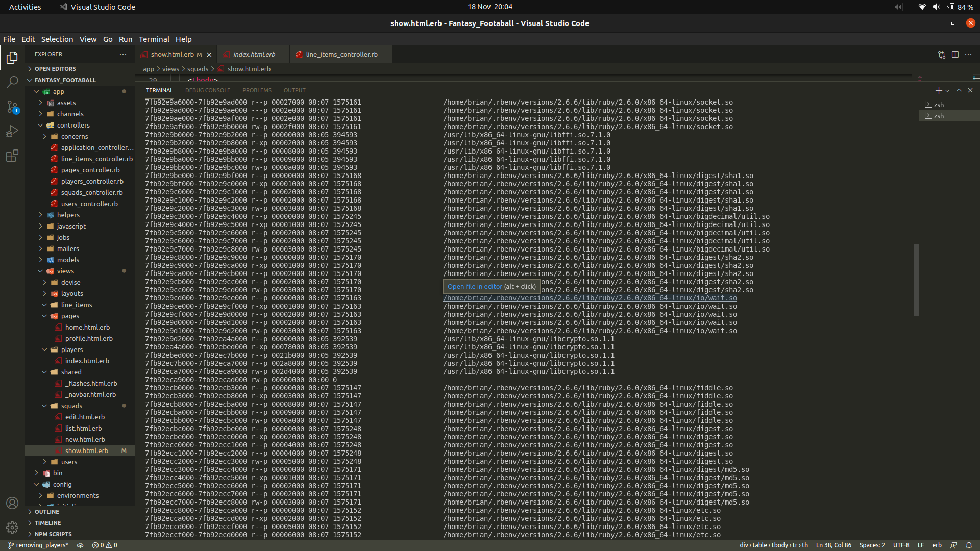Open Run and Debug view
Image resolution: width=980 pixels, height=551 pixels.
coord(12,131)
